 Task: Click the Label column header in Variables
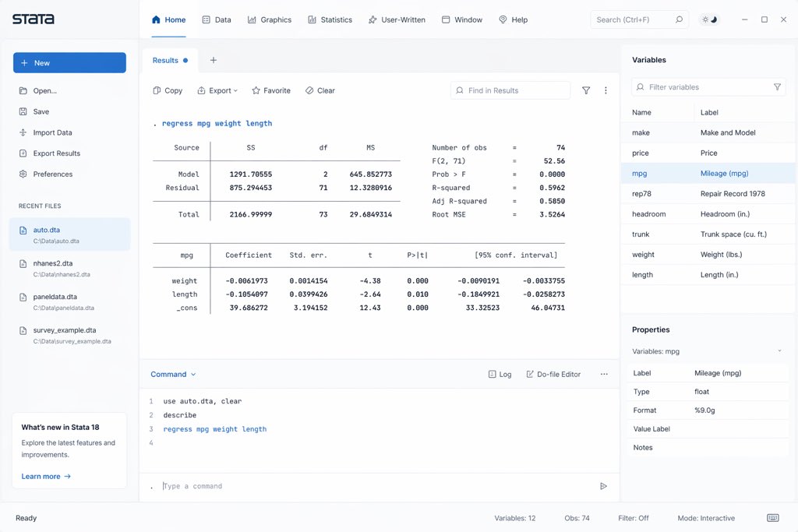[709, 112]
